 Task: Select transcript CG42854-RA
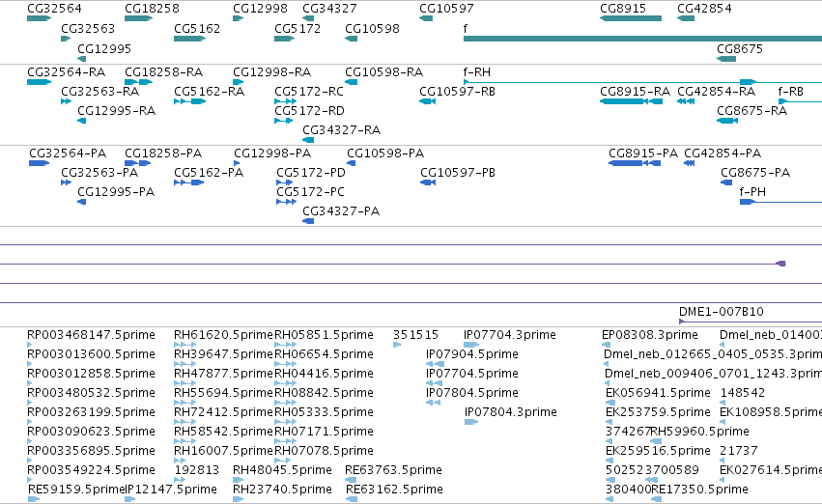point(716,92)
